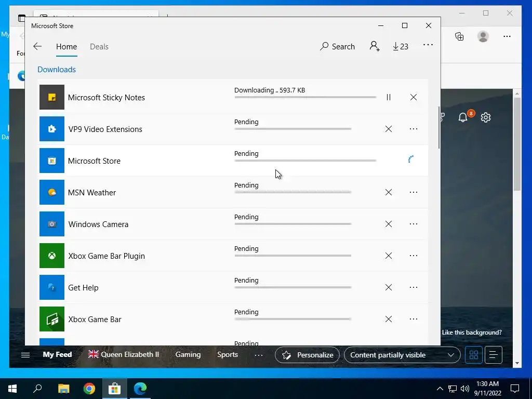Switch Edge feed to list view
The height and width of the screenshot is (399, 532).
pyautogui.click(x=494, y=355)
